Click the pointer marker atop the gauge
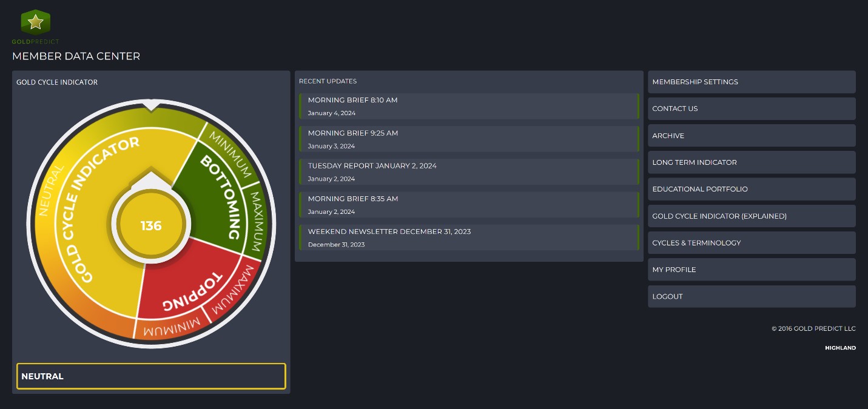 click(x=151, y=105)
